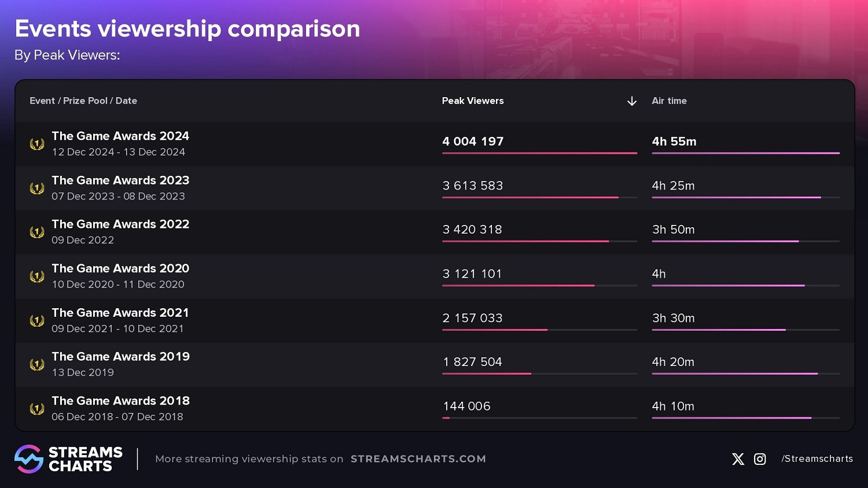Click the descending sort arrow next to Peak Viewers
Viewport: 868px width, 488px height.
click(x=632, y=101)
